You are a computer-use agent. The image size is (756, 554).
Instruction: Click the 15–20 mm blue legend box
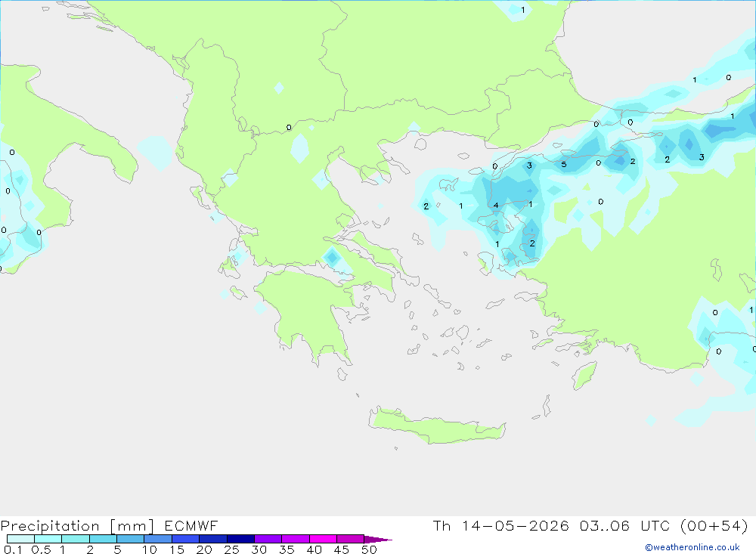click(186, 539)
